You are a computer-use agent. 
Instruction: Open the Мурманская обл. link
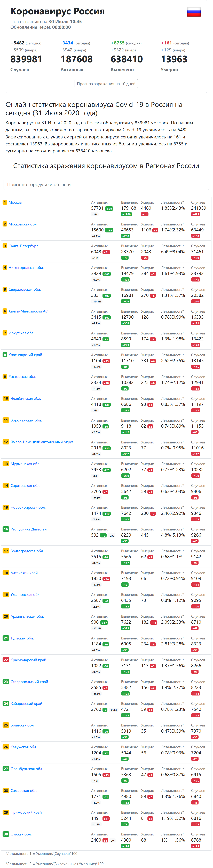pos(25,464)
